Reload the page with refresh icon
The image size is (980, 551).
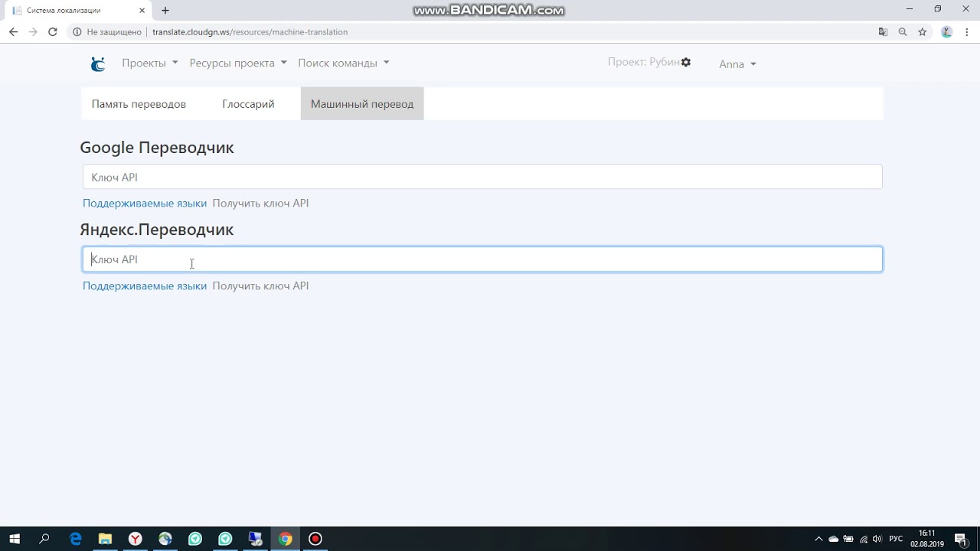pos(53,32)
